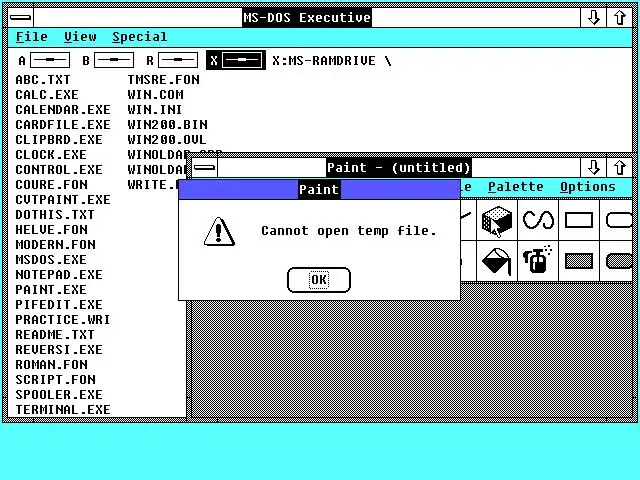Select the highlighted drive X icon
The height and width of the screenshot is (480, 640).
236,60
